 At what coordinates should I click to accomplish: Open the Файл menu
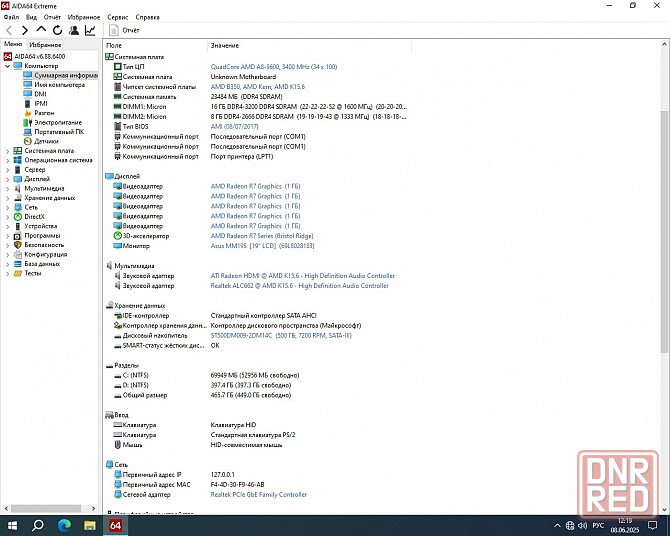[x=11, y=17]
